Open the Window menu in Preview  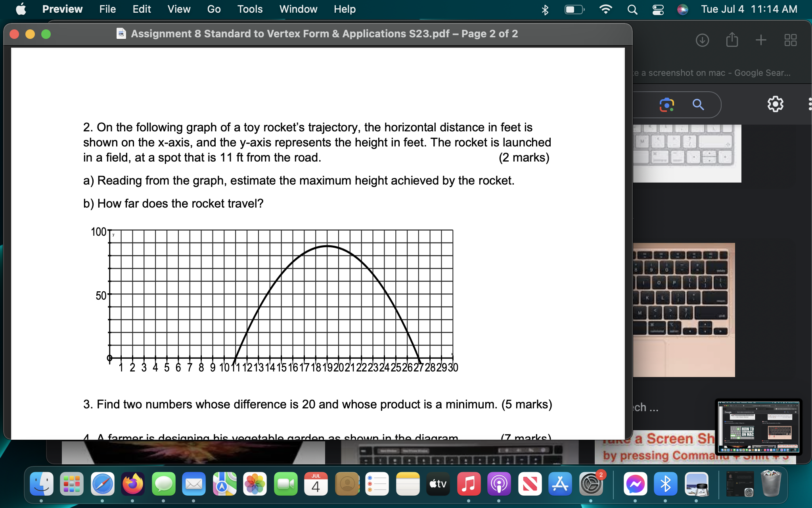(298, 9)
